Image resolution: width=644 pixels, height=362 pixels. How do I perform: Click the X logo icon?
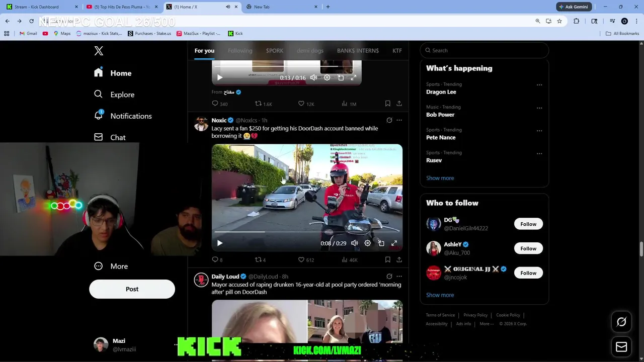[x=99, y=51]
